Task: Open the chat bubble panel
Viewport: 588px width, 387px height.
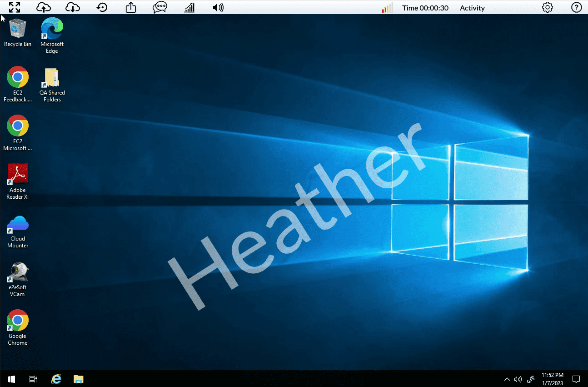Action: click(160, 7)
